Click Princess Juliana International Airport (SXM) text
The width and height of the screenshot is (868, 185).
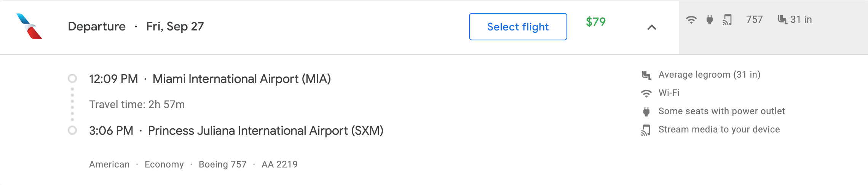coord(266,131)
